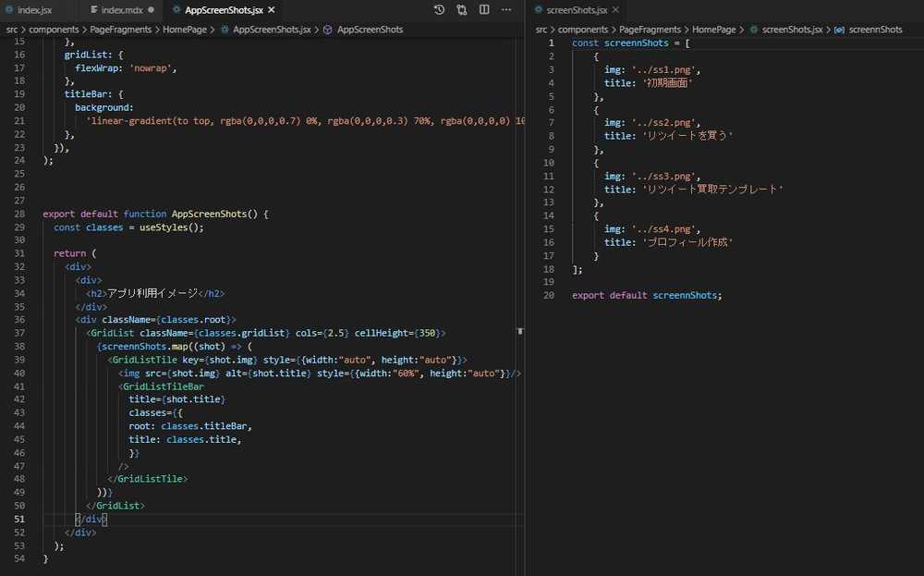Click the '../ss2.png' string
Viewport: 924px width, 576px height.
[663, 123]
